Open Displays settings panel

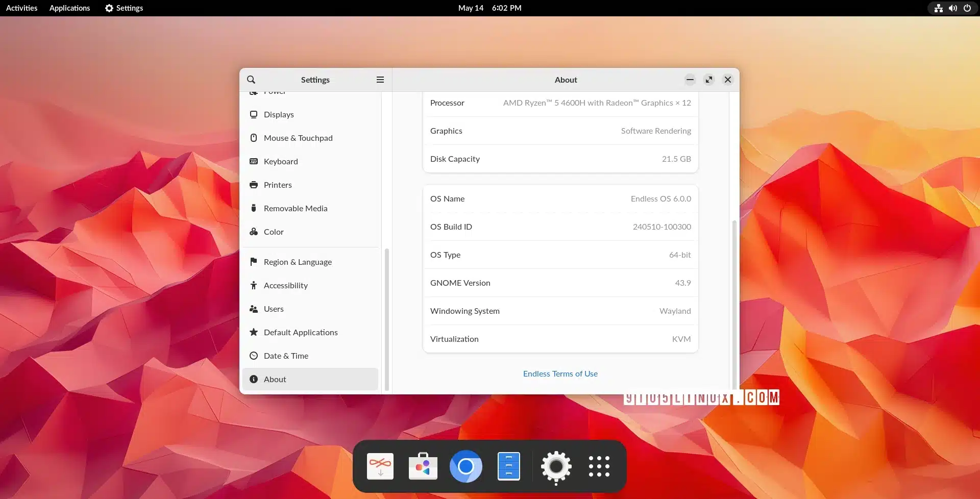[x=279, y=114]
